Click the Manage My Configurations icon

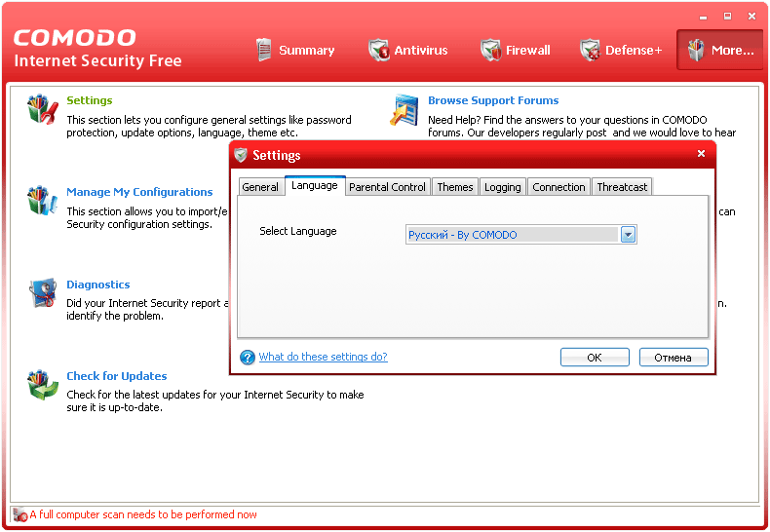coord(43,201)
